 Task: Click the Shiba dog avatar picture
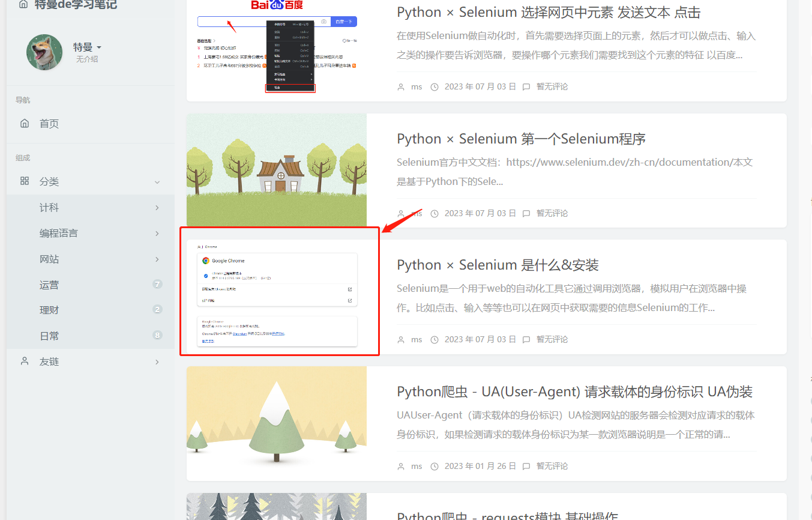pos(44,52)
